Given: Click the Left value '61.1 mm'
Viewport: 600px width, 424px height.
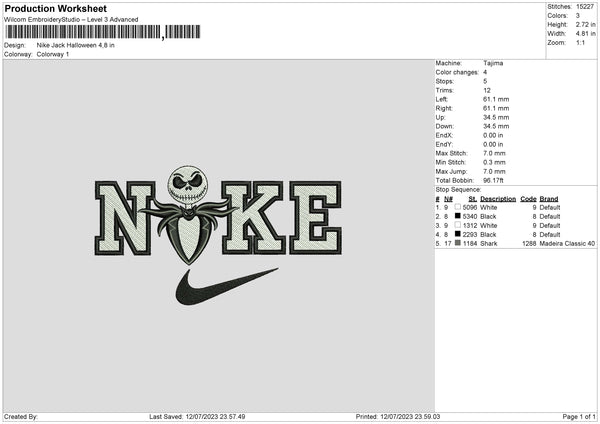Looking at the screenshot, I should 496,99.
